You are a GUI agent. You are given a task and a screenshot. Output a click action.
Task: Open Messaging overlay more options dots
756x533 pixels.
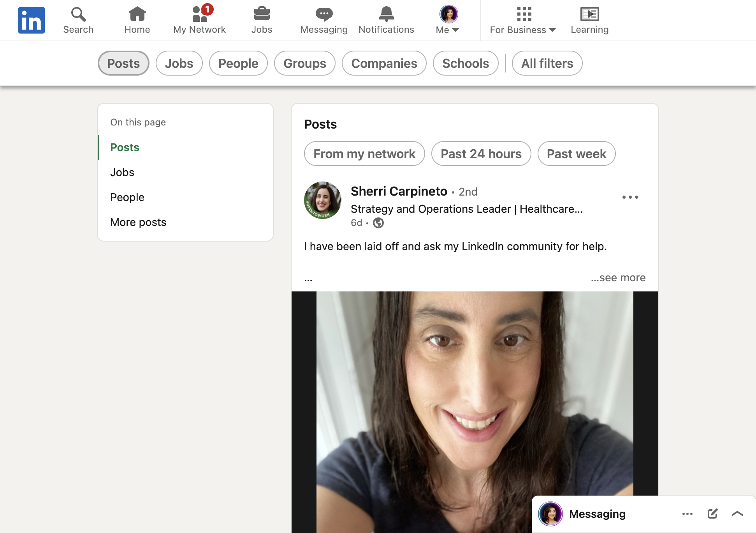pyautogui.click(x=687, y=514)
